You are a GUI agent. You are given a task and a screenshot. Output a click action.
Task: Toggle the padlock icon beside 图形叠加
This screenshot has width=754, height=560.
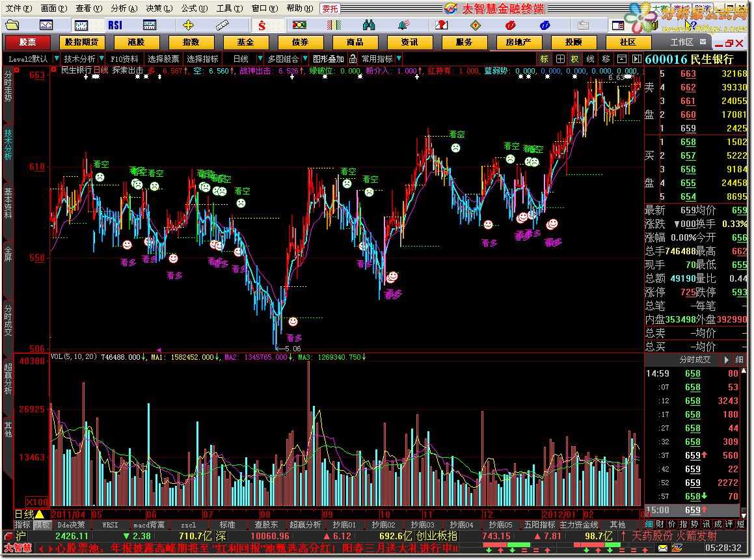(353, 59)
